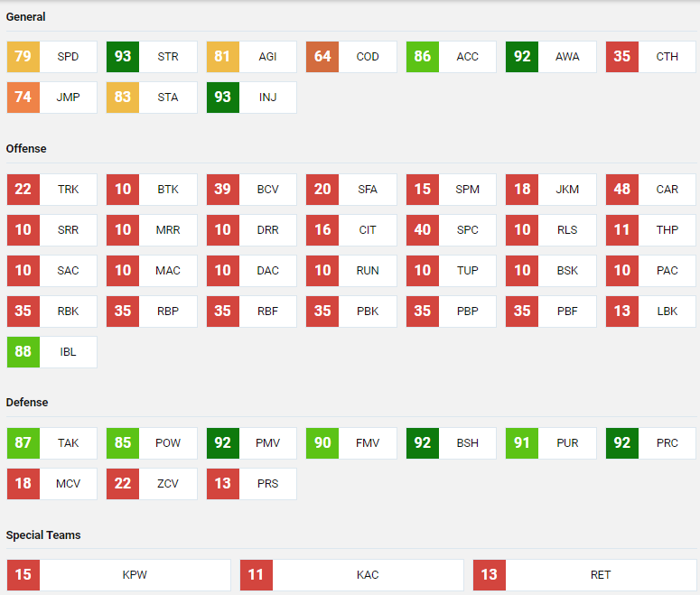Click the green 92 AWA badge
Image resolution: width=700 pixels, height=595 pixels.
(522, 57)
